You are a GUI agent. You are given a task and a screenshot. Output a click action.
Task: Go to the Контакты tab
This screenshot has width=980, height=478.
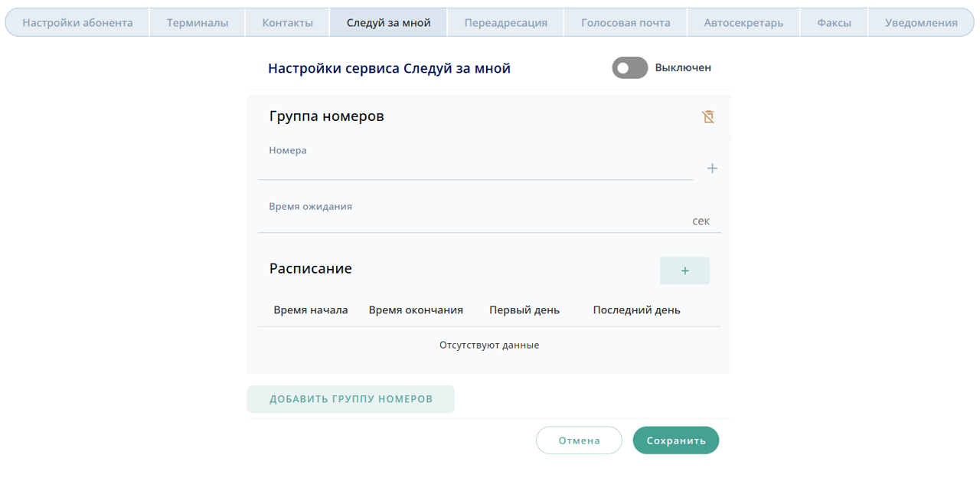coord(287,23)
